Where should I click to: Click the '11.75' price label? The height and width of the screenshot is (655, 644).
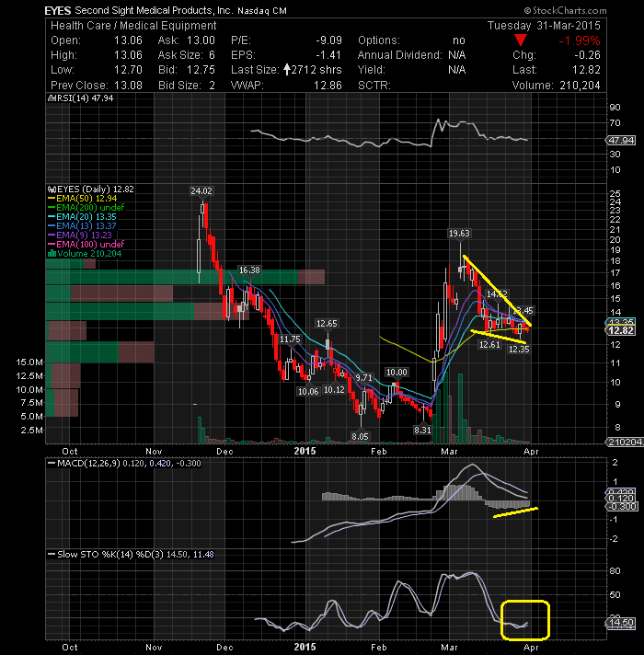pyautogui.click(x=290, y=339)
